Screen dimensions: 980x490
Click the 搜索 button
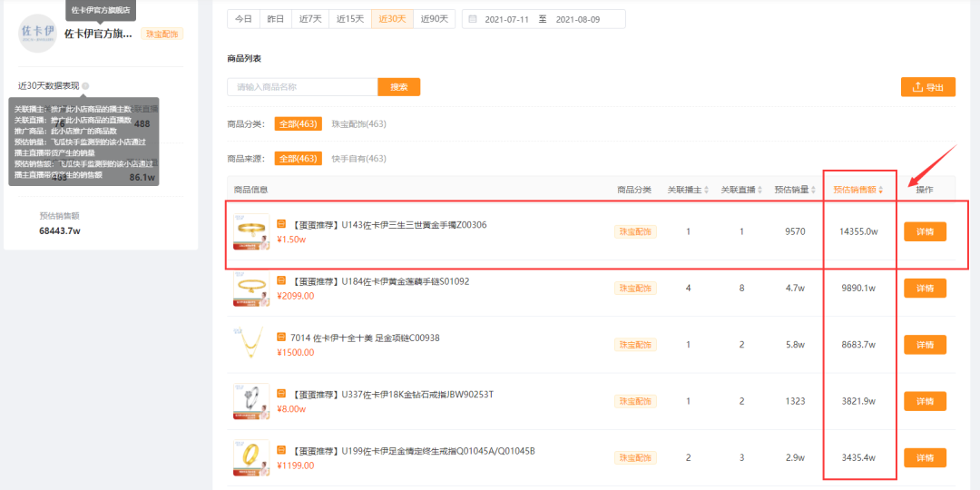398,87
